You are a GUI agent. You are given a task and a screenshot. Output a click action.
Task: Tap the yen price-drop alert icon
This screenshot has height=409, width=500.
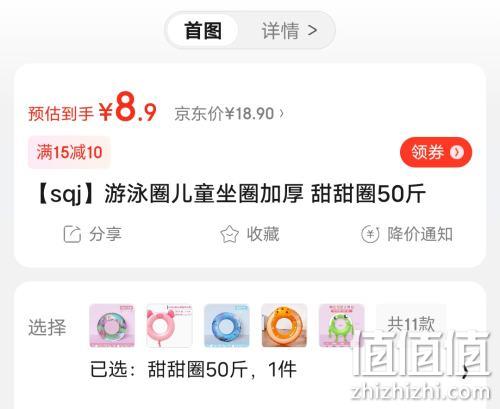[x=370, y=234]
